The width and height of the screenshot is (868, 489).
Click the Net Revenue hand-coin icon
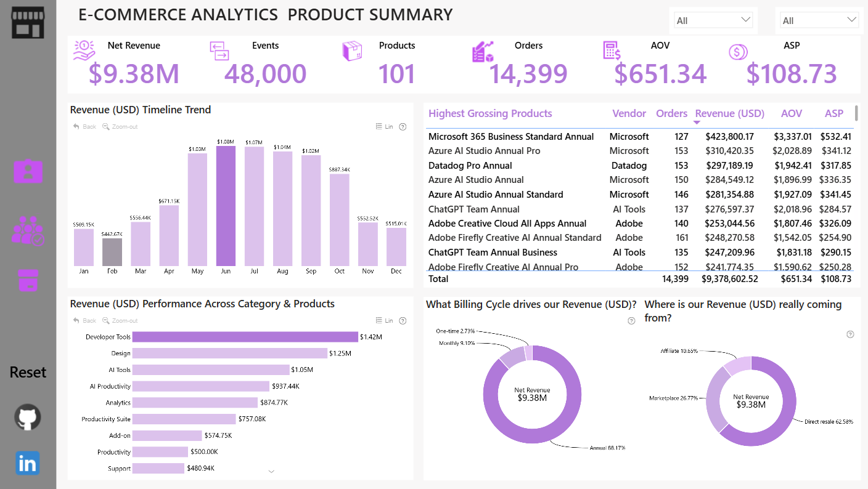(84, 51)
